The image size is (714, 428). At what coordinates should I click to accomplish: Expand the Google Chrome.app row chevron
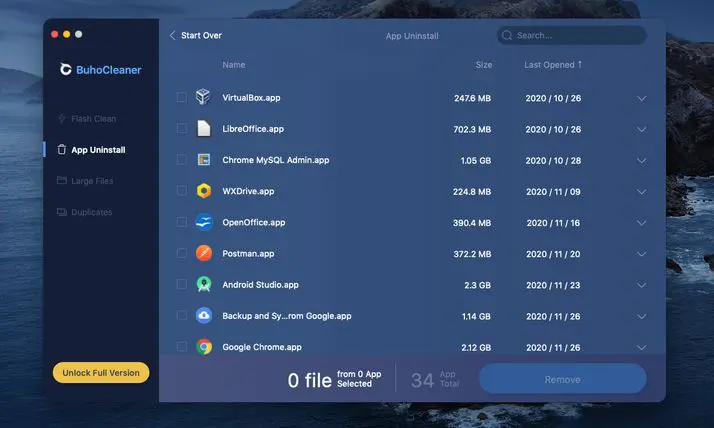pos(642,347)
